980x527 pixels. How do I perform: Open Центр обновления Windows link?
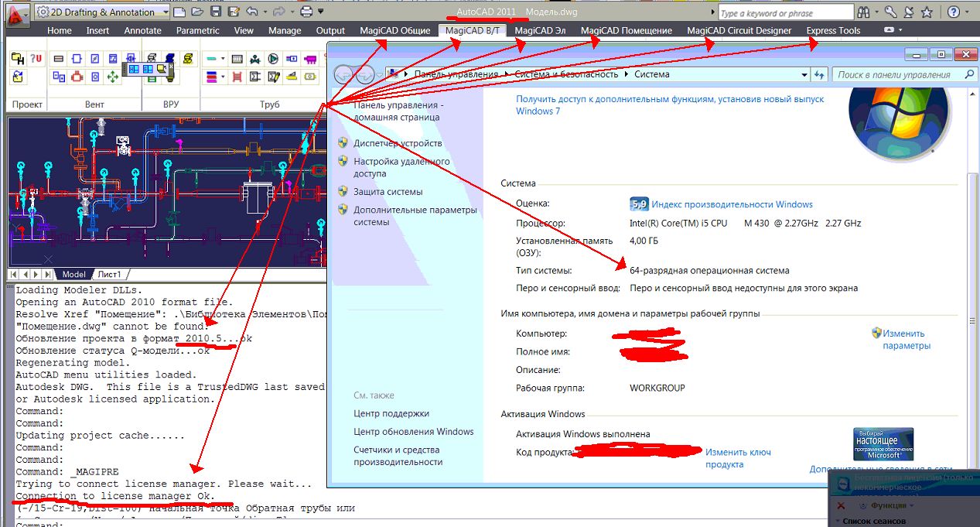pyautogui.click(x=414, y=432)
